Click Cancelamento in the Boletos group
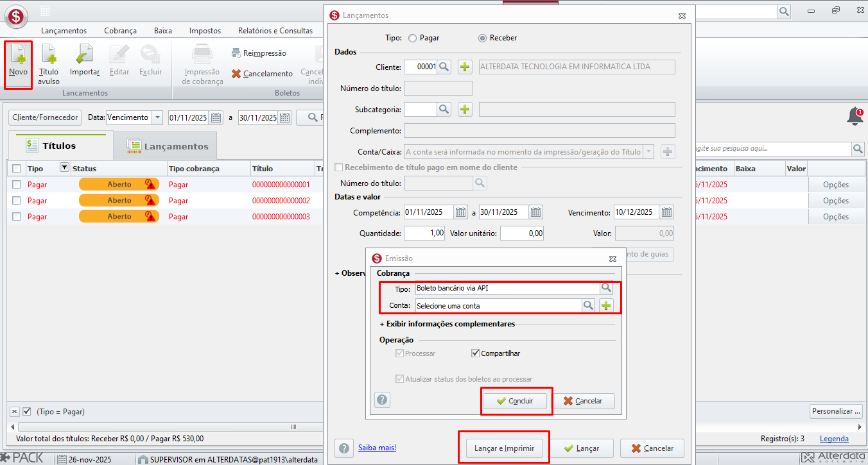The height and width of the screenshot is (465, 868). pos(262,74)
